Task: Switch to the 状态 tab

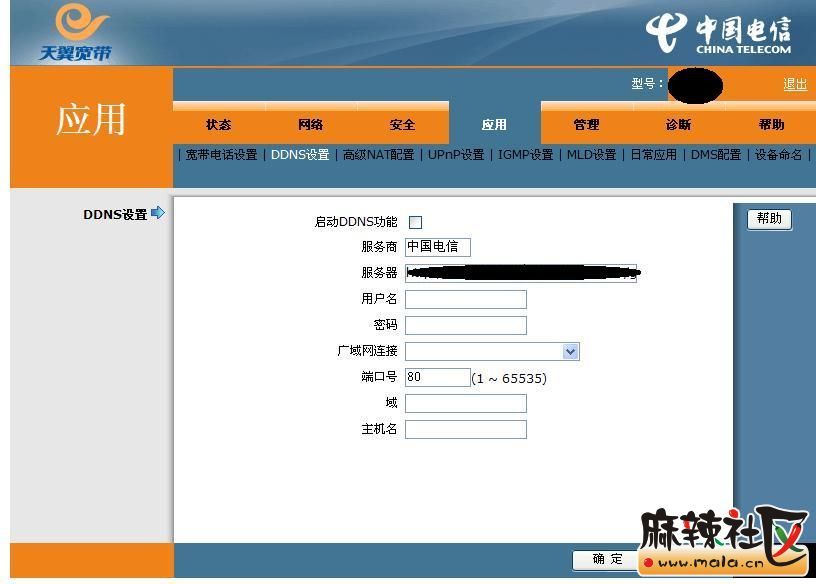Action: coord(218,125)
